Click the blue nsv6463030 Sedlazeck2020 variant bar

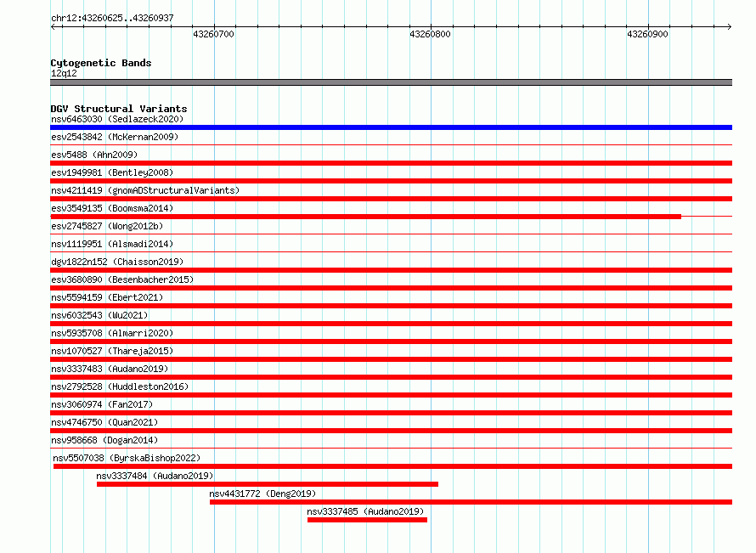coord(391,127)
